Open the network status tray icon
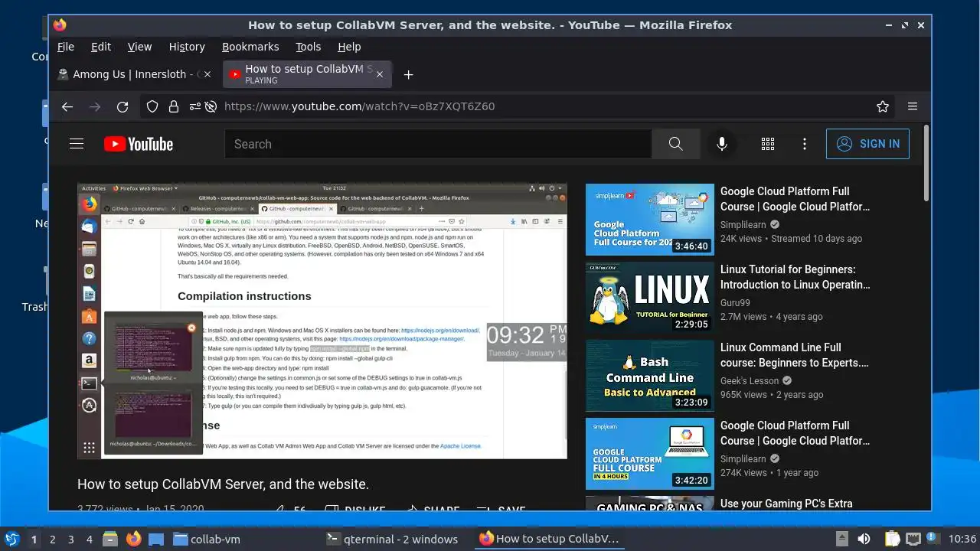 pyautogui.click(x=913, y=539)
